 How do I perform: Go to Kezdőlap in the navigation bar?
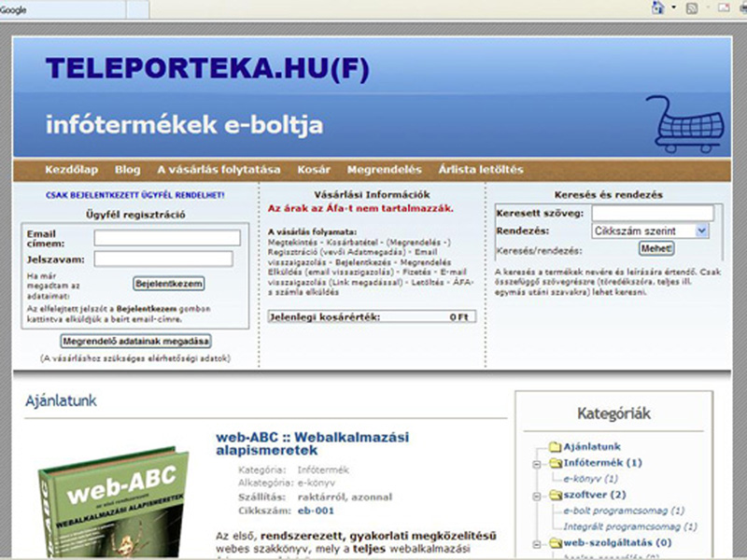(72, 170)
